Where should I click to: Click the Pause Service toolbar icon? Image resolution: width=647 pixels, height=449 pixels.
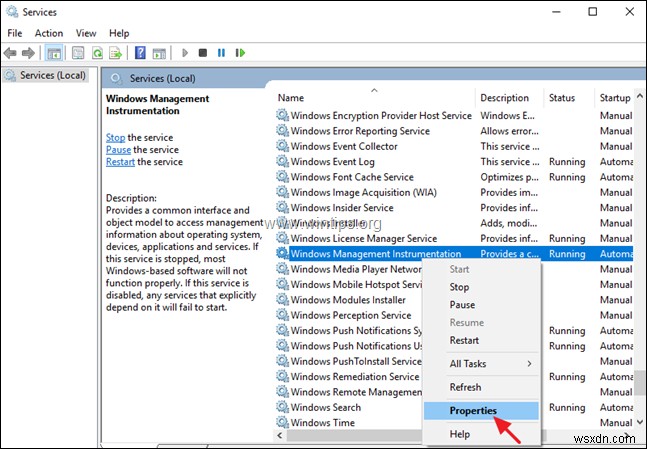222,53
